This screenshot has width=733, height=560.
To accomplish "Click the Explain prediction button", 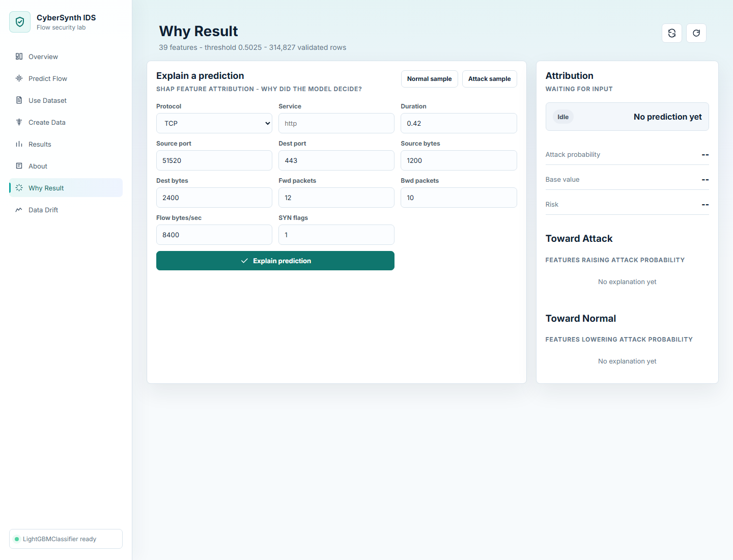I will tap(275, 261).
